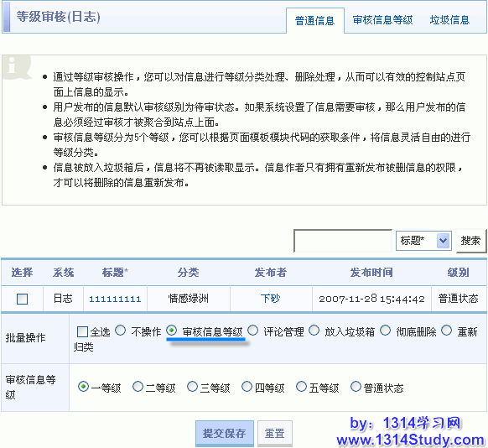
Task: Click the 分类 column header
Action: click(189, 273)
